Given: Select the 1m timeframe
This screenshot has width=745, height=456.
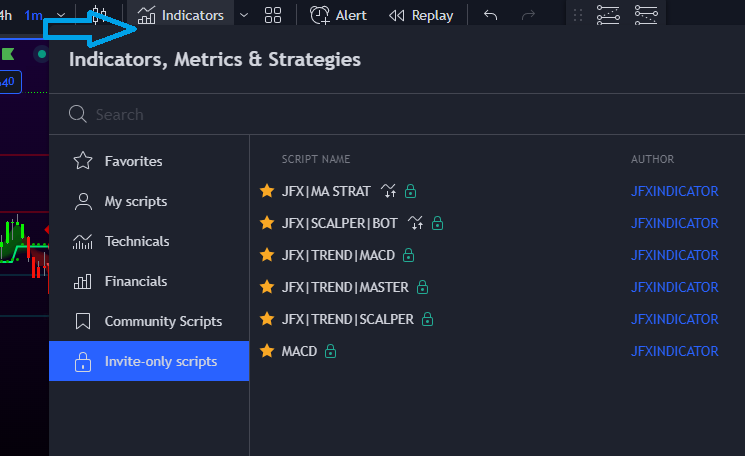Looking at the screenshot, I should pyautogui.click(x=34, y=15).
